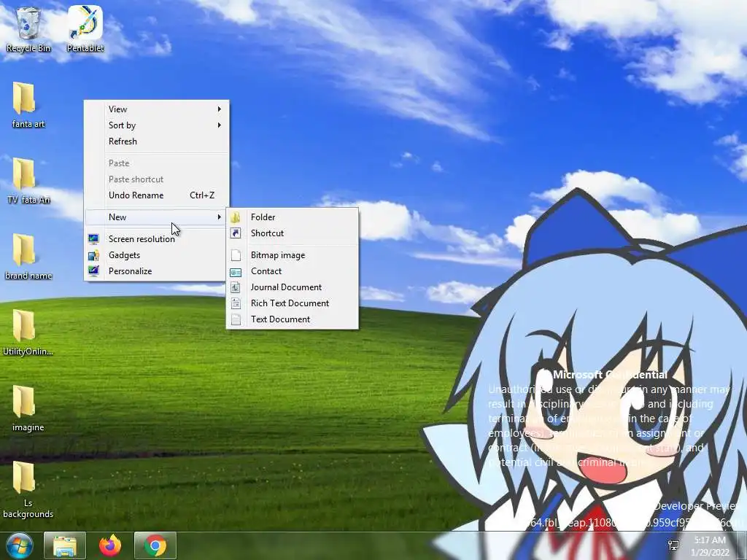Click the Contact card icon
Image resolution: width=747 pixels, height=560 pixels.
click(236, 271)
